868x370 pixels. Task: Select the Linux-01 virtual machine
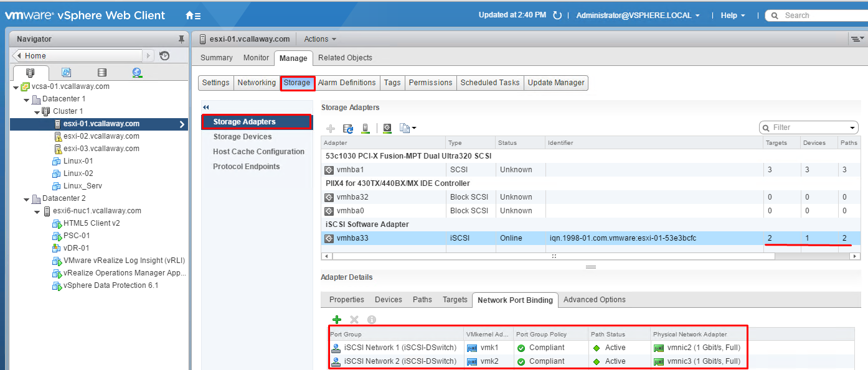point(78,161)
